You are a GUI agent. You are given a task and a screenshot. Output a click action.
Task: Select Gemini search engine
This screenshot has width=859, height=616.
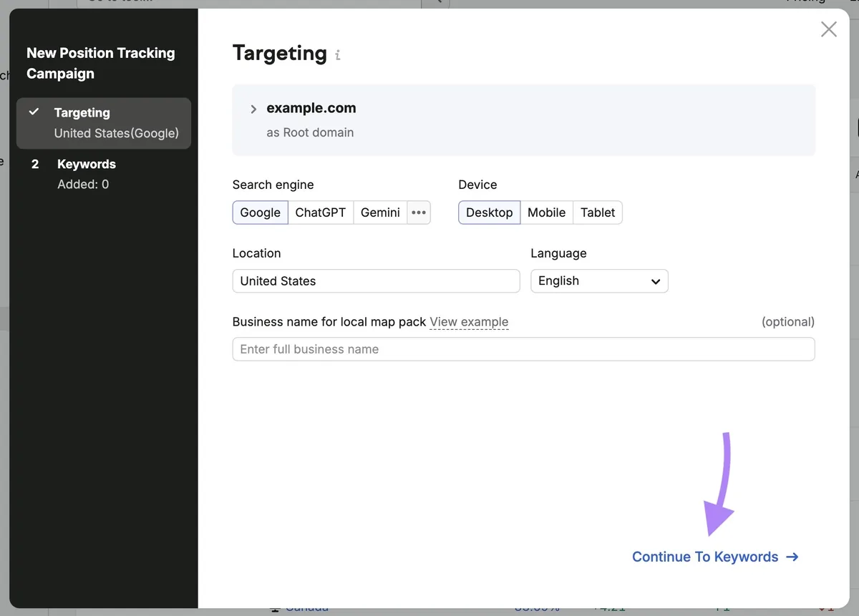pyautogui.click(x=380, y=212)
